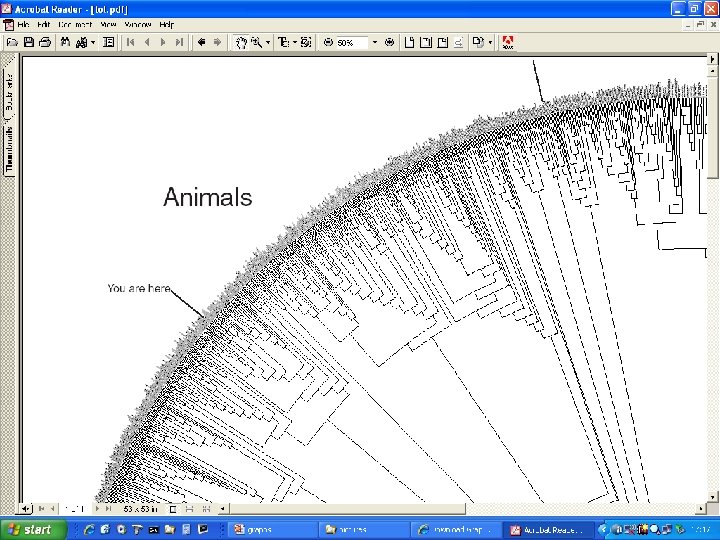Go to previous page toolbar arrow
This screenshot has height=540, width=720.
(x=147, y=42)
